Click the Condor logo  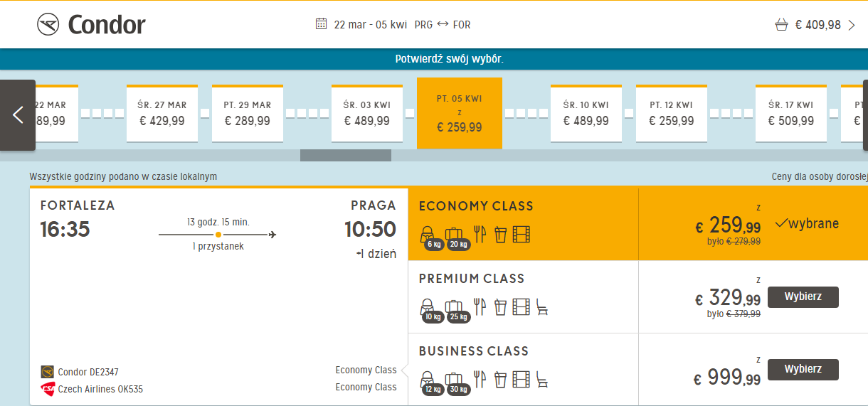pyautogui.click(x=91, y=25)
